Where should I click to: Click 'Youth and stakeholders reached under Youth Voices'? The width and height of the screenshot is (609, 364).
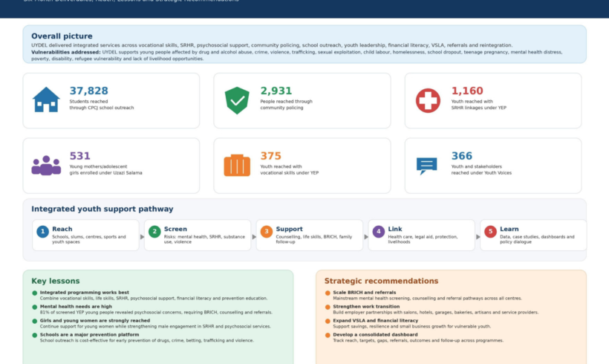coord(481,170)
